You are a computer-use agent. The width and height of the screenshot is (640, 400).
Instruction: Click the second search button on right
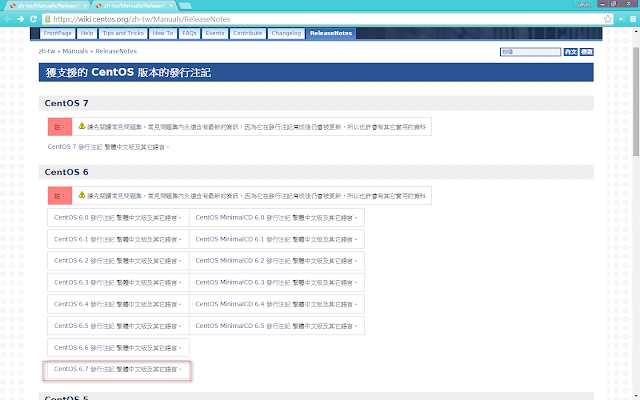[x=587, y=52]
